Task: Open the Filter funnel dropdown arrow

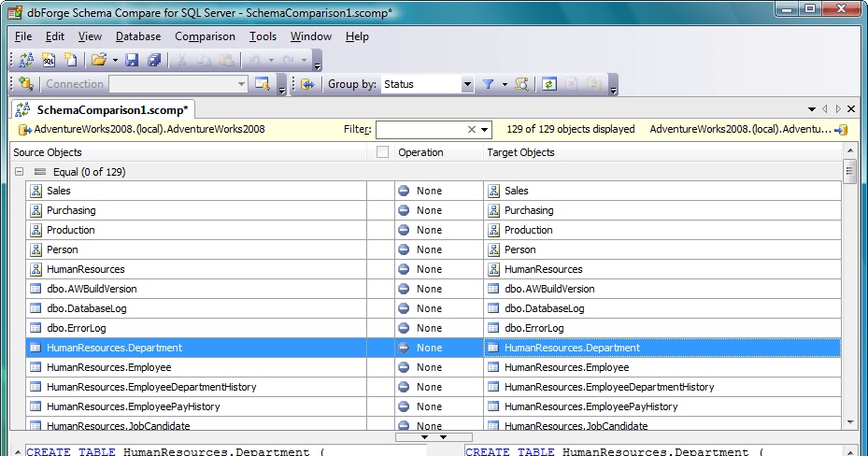Action: (505, 84)
